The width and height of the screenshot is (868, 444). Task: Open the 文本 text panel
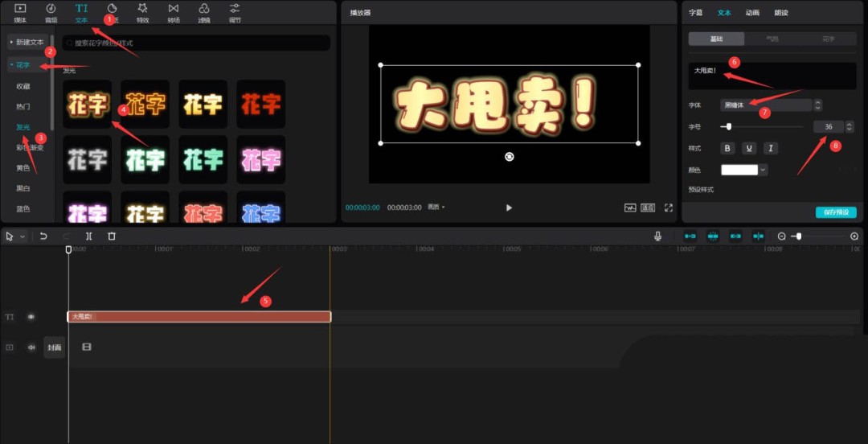click(81, 13)
